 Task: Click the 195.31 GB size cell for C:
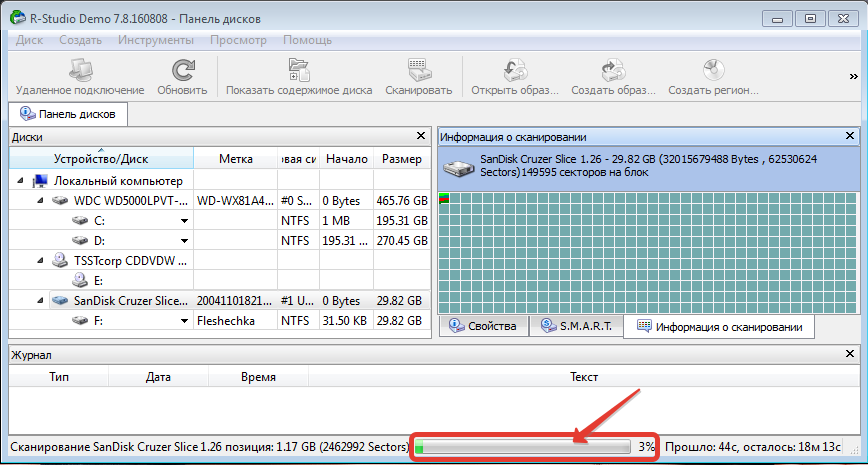402,221
